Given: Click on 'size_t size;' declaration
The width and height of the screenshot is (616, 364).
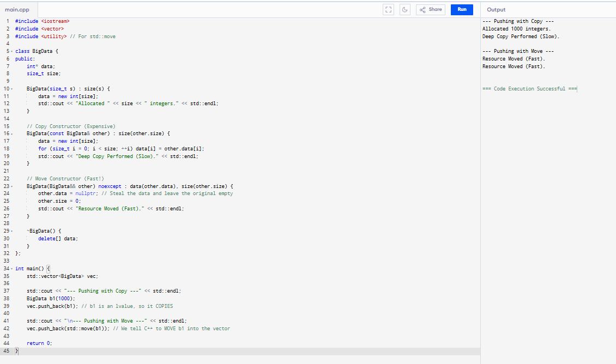Looking at the screenshot, I should 44,74.
